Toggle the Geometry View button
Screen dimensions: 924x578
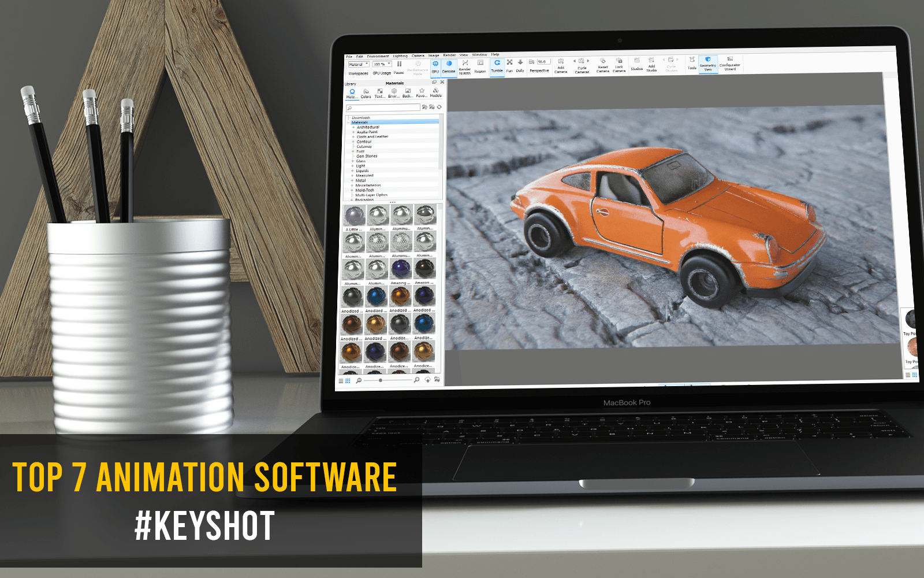pos(708,64)
